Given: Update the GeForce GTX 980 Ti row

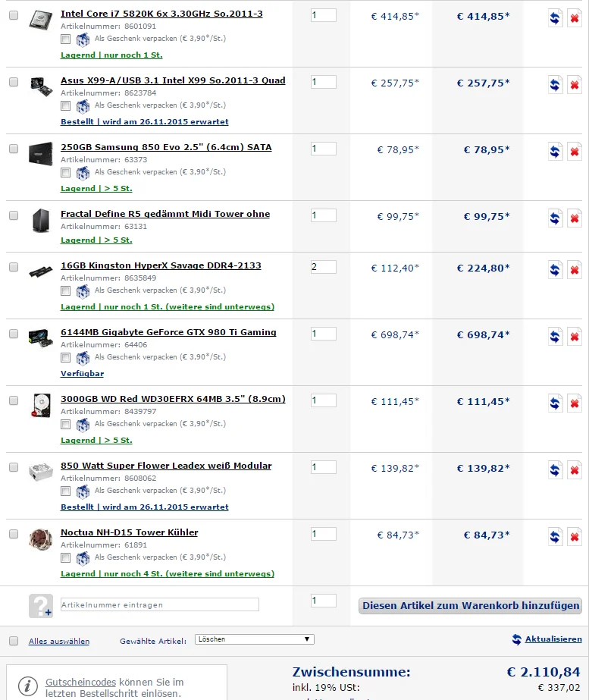Looking at the screenshot, I should click(x=555, y=337).
